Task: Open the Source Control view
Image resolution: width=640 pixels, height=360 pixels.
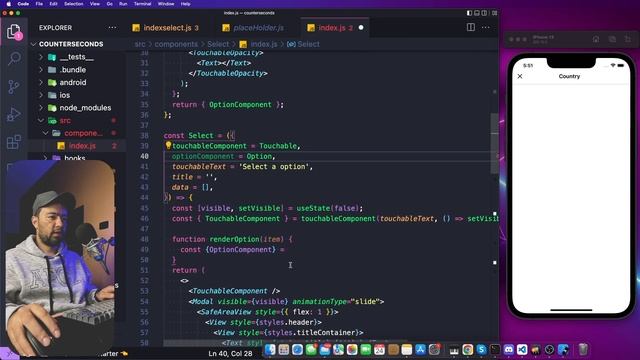Action: (14, 87)
